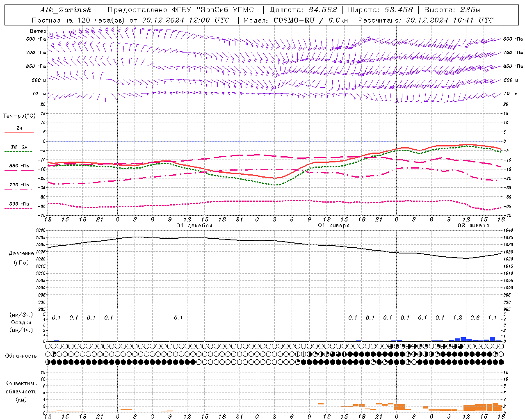This screenshot has height=420, width=525.
Task: Select the 850 гПа temperature legend entry
Action: pyautogui.click(x=19, y=166)
